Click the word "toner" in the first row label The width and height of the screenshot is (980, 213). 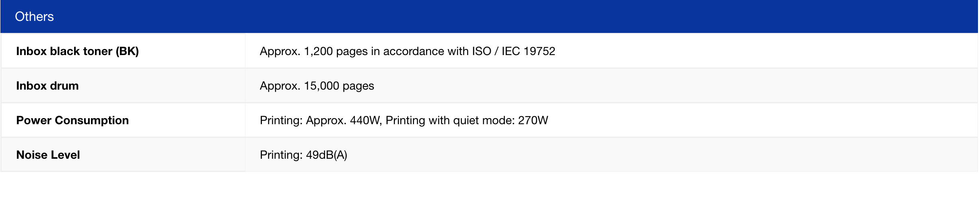pyautogui.click(x=98, y=51)
